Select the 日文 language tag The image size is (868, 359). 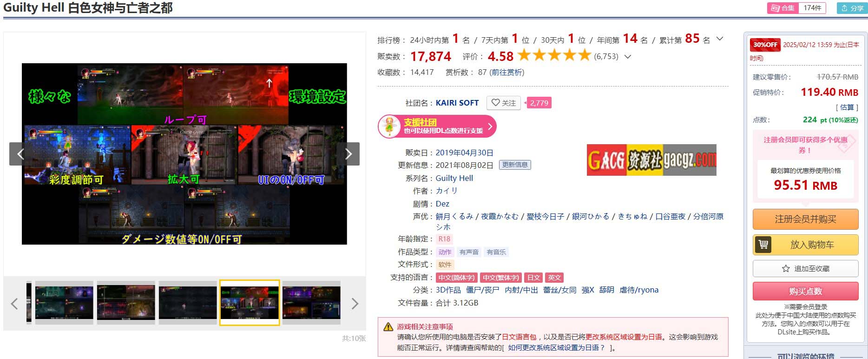click(533, 278)
